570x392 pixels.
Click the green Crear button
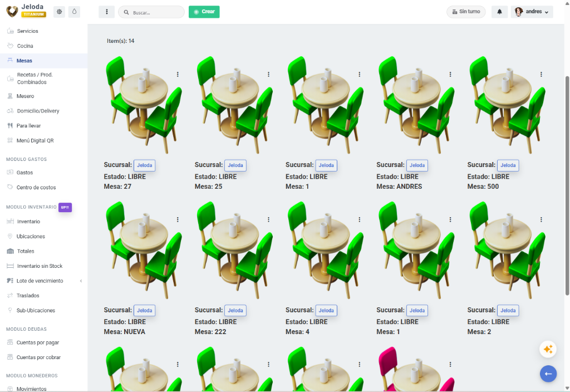tap(204, 12)
